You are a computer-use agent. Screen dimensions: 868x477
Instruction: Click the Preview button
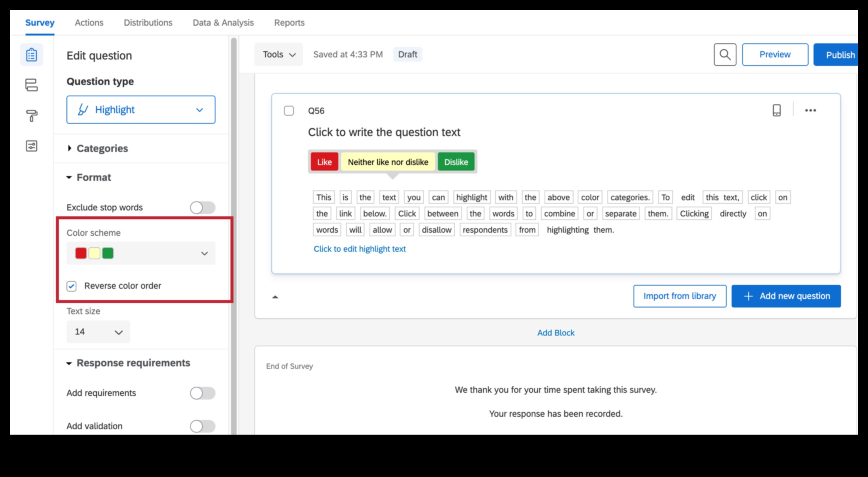(775, 55)
